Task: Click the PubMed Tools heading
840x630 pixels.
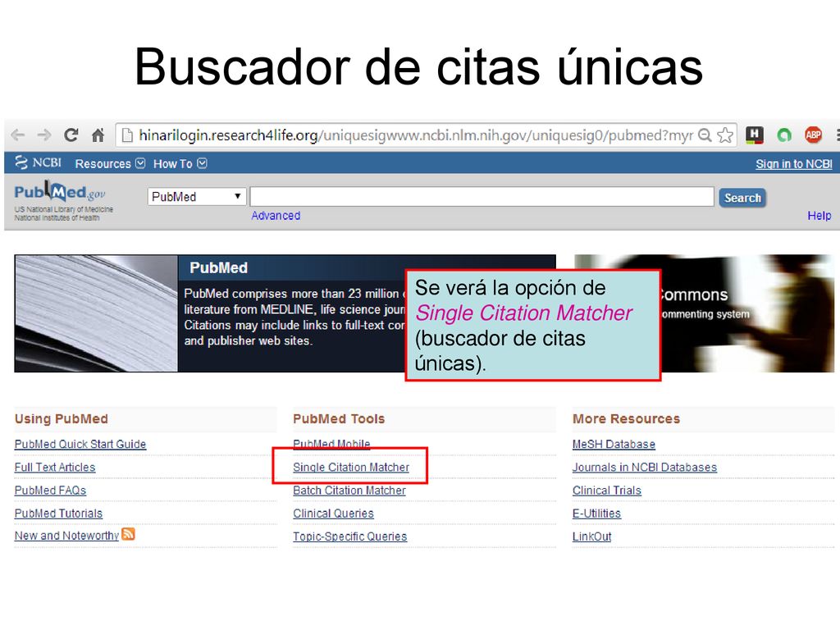Action: point(339,419)
